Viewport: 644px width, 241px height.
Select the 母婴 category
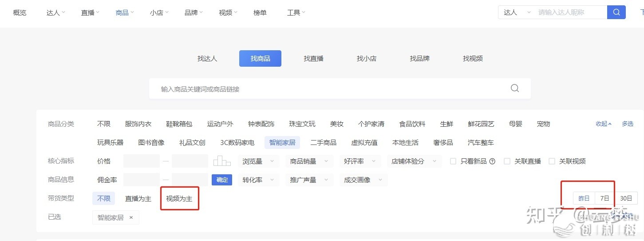coord(516,124)
